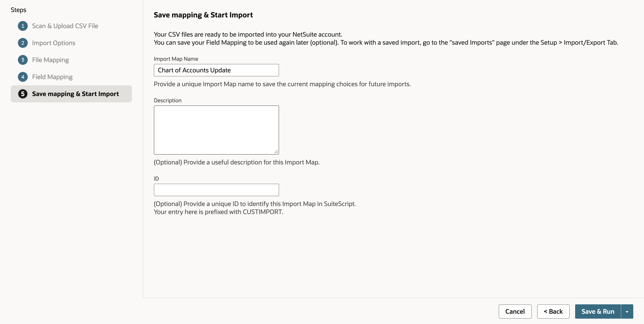This screenshot has height=324, width=644.
Task: Click the 'Steps' sidebar heading
Action: pos(19,10)
